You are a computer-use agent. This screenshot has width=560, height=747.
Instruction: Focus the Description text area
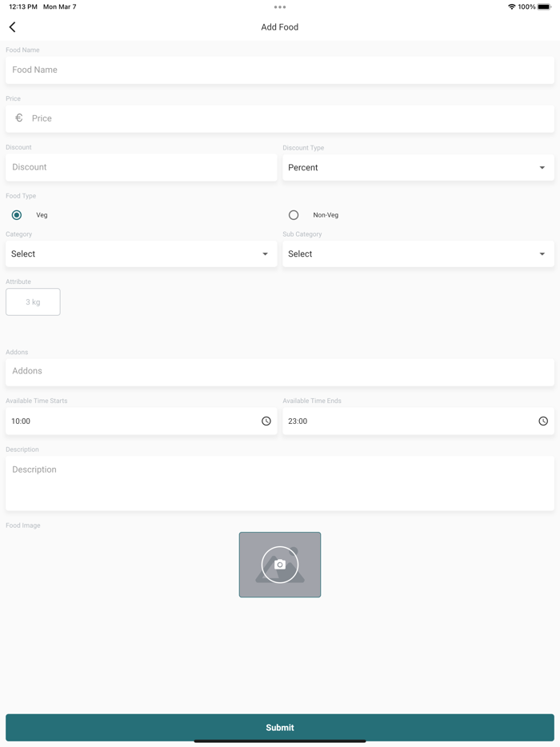pyautogui.click(x=280, y=484)
